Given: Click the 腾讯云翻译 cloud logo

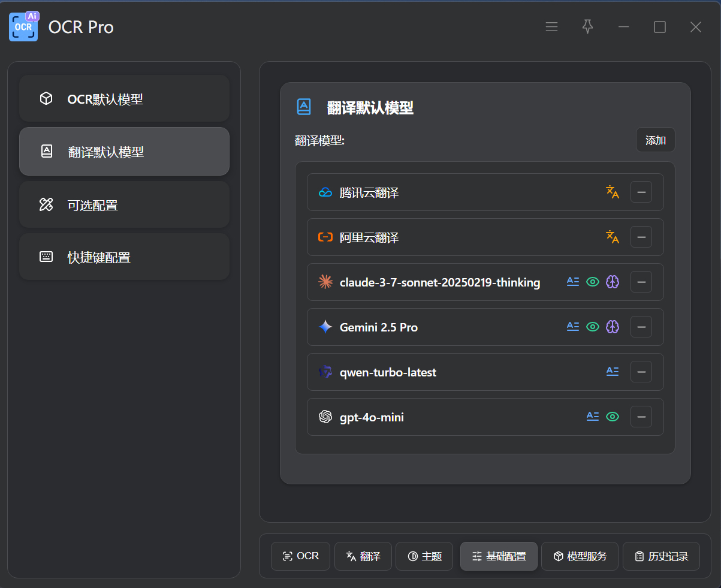Looking at the screenshot, I should click(x=325, y=192).
